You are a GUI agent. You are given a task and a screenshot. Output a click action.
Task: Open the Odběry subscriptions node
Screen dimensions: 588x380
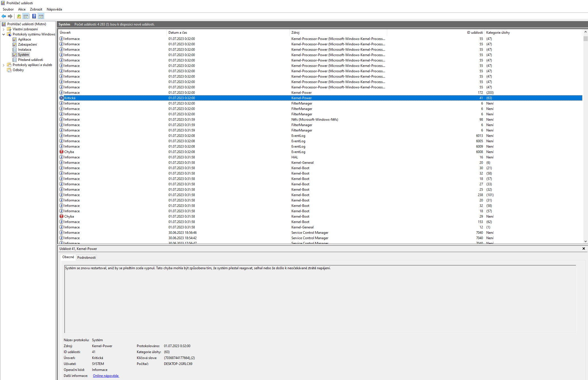click(x=18, y=70)
